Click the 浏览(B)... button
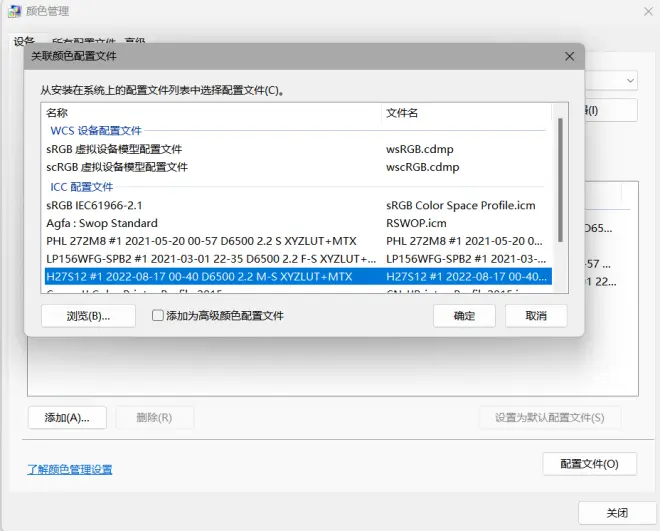Viewport: 660px width, 531px height. coord(88,316)
